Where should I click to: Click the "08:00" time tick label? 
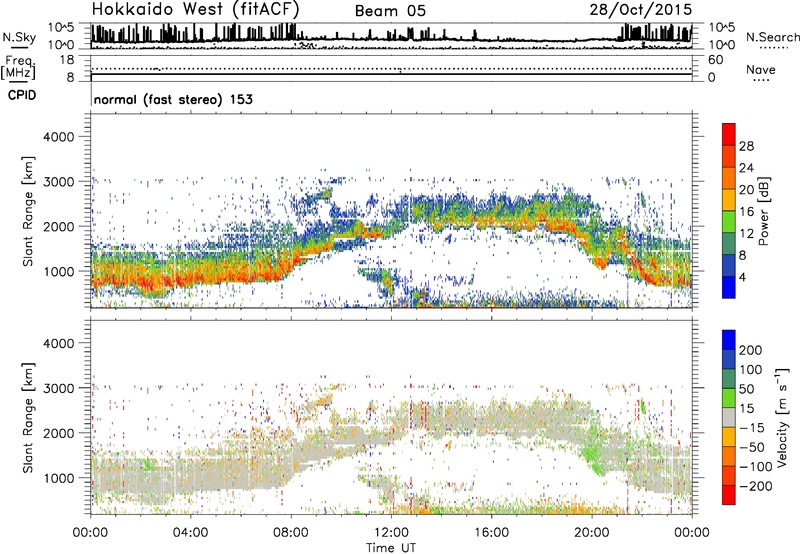291,533
